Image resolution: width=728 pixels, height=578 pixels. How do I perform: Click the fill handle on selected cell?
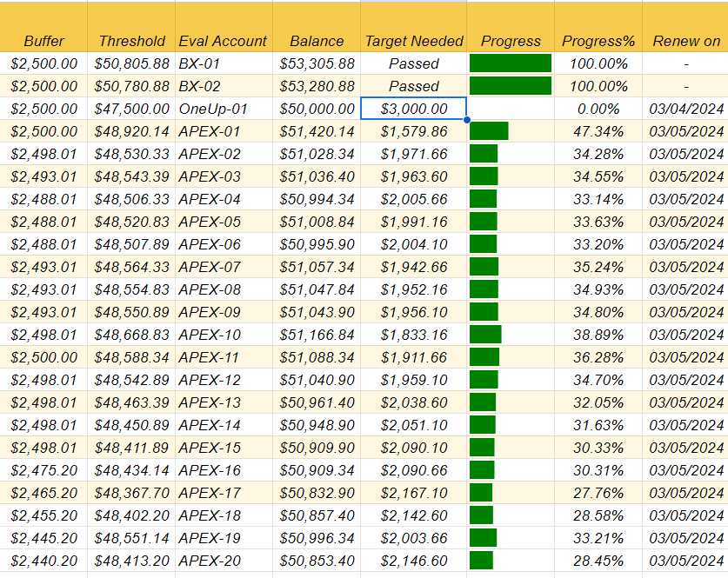(x=466, y=120)
